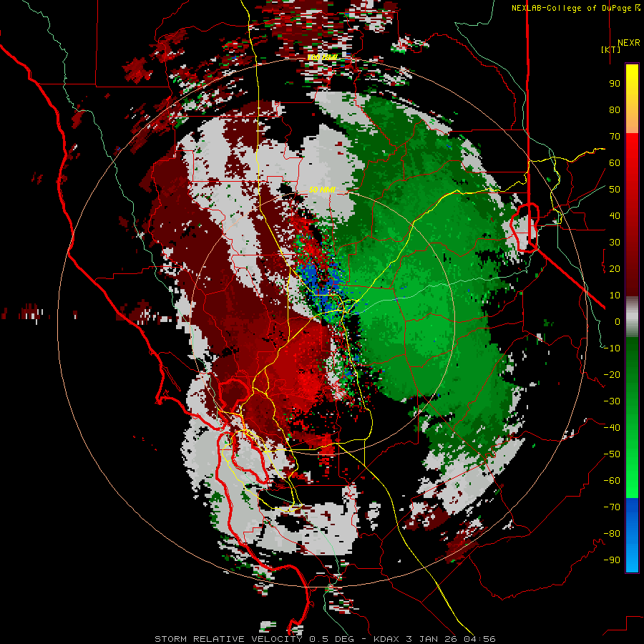Click the -40 value on the velocity scale
Image resolution: width=644 pixels, height=644 pixels.
click(x=612, y=428)
